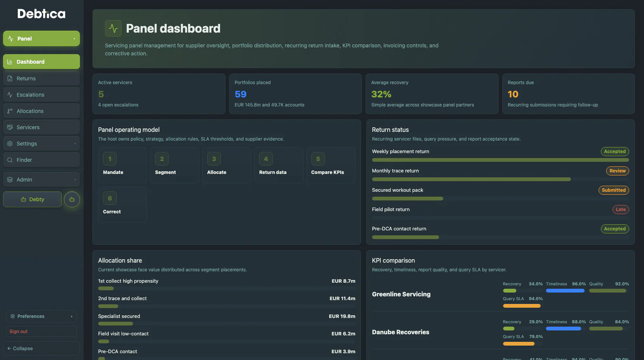This screenshot has height=360, width=644.
Task: Open the Debty assistant button
Action: [32, 199]
